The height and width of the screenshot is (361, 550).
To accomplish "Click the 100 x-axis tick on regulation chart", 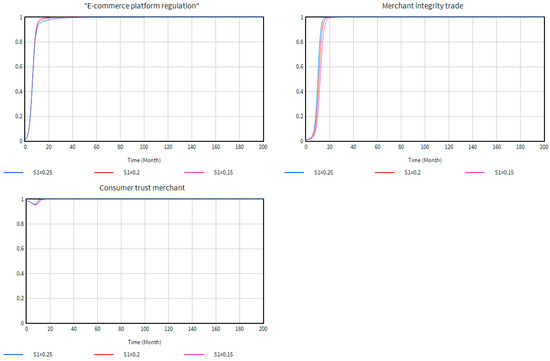I will click(x=144, y=147).
